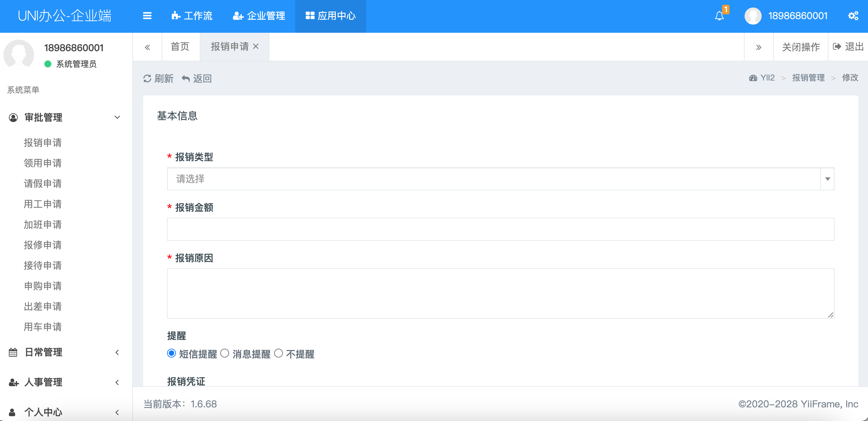Image resolution: width=868 pixels, height=421 pixels.
Task: Open the 应用中心 top menu
Action: 331,16
